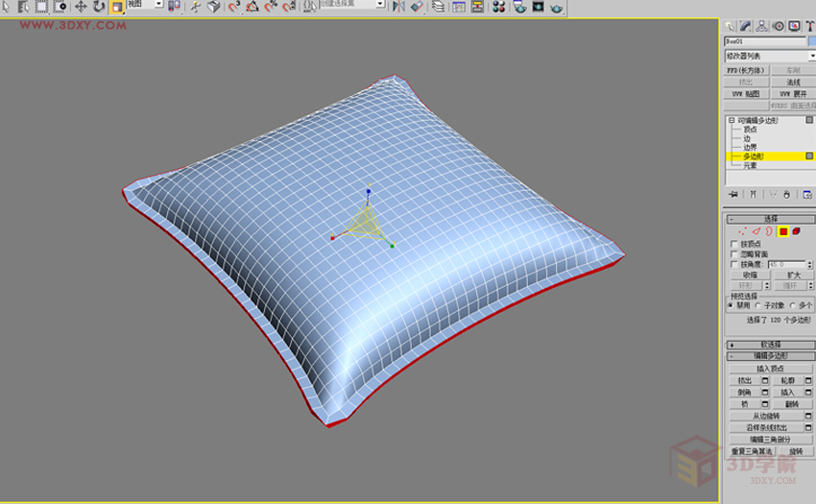Open the Display panel icon

794,26
